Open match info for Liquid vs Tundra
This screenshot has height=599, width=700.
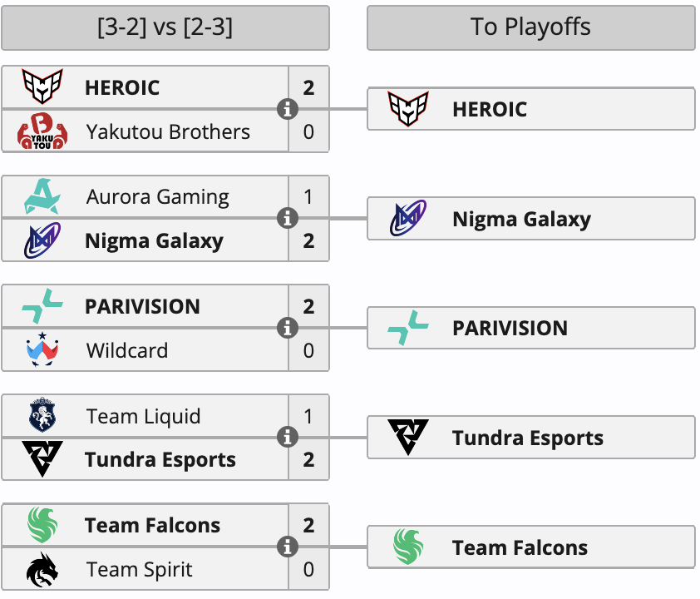(x=288, y=438)
